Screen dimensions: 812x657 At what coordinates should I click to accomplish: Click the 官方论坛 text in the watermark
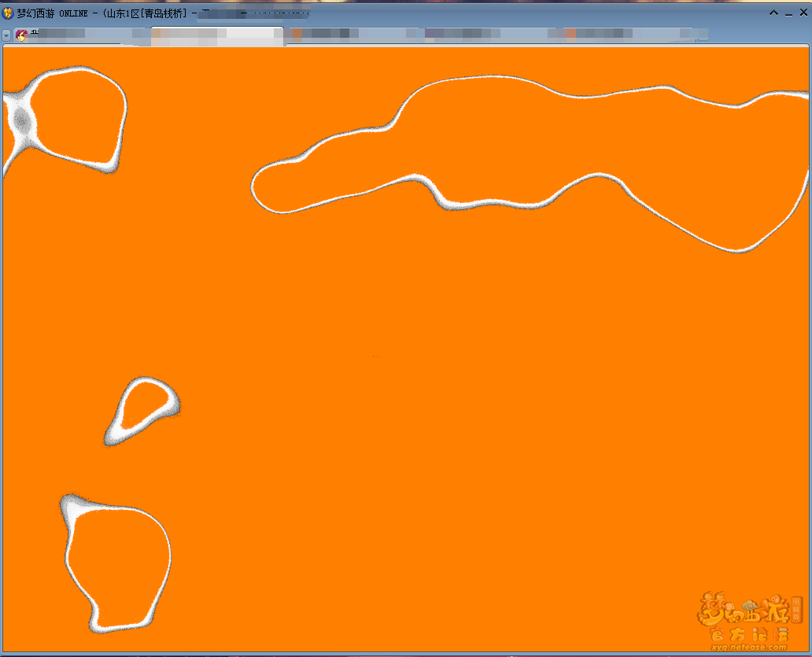click(x=750, y=633)
